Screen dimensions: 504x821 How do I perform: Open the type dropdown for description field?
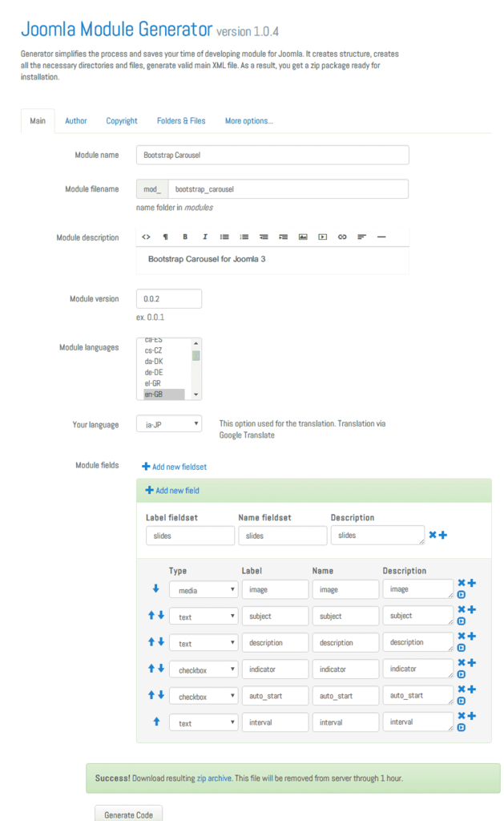(204, 643)
